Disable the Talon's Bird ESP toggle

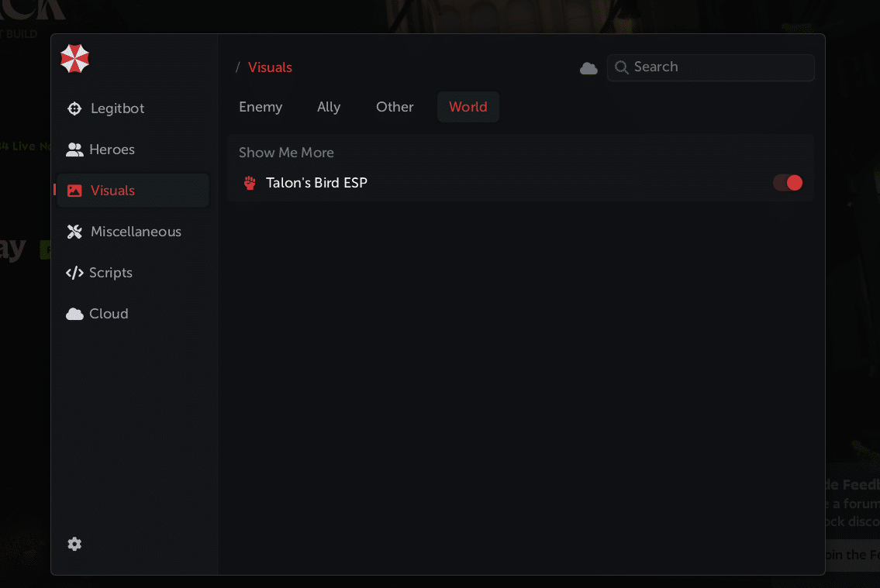787,183
